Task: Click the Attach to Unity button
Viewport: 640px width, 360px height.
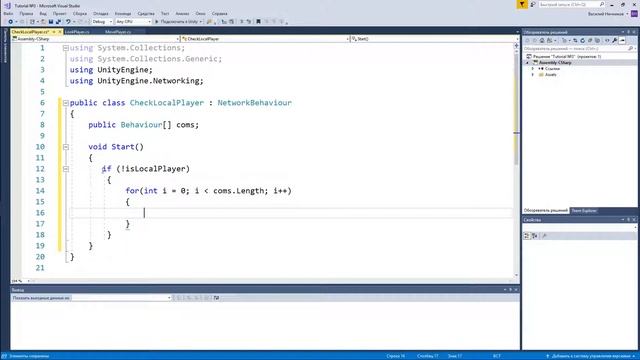Action: pos(178,22)
